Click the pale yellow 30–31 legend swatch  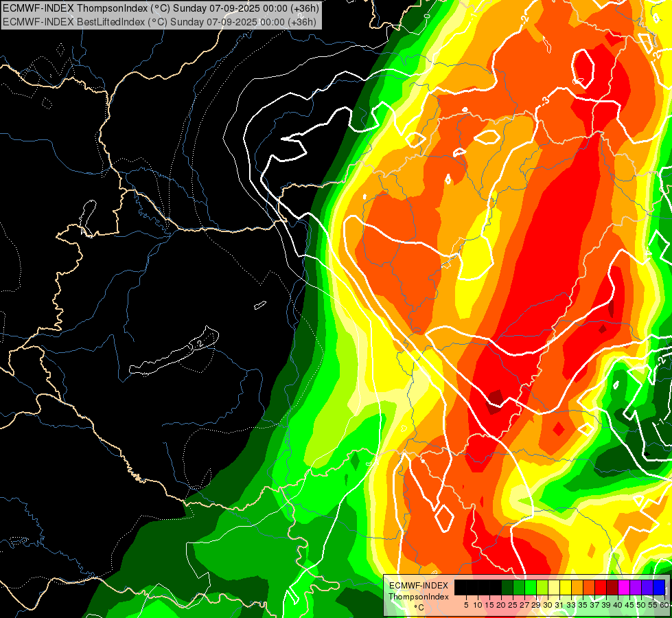554,587
